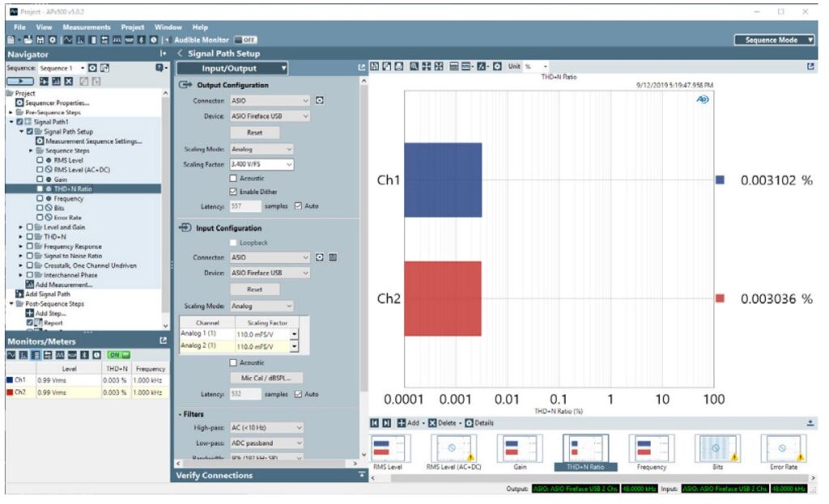Open the Measurements menu

click(x=87, y=27)
